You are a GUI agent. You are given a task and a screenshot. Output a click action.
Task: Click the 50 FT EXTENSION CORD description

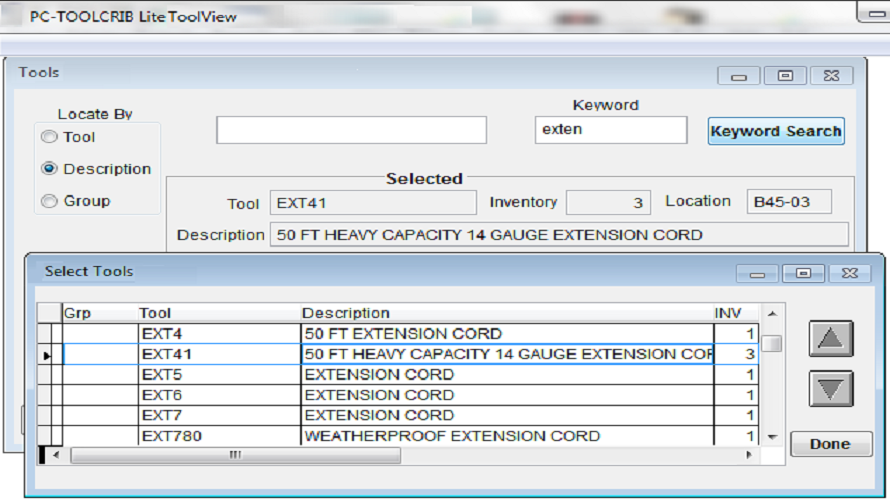[507, 334]
